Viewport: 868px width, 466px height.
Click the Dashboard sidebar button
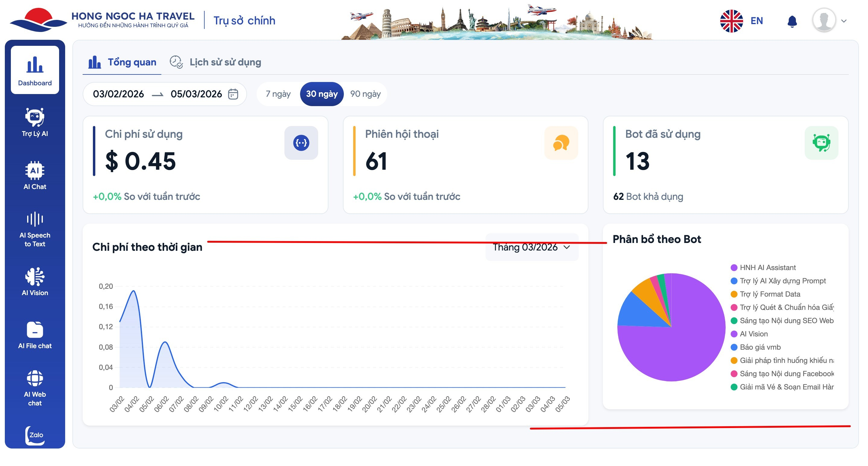pos(35,70)
